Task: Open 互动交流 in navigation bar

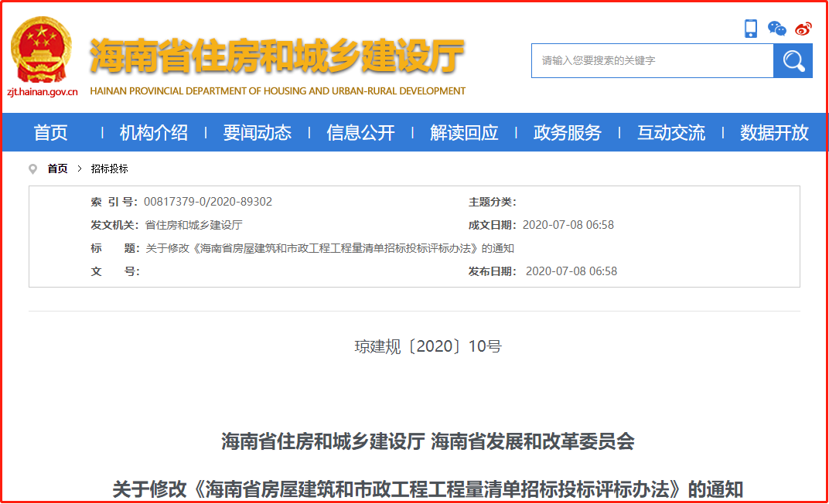Action: (671, 133)
